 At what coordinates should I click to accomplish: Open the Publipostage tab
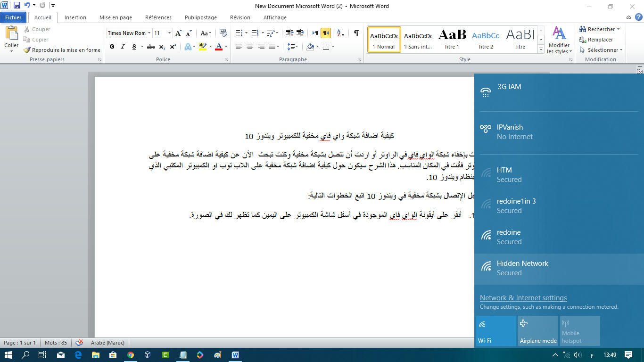(201, 17)
